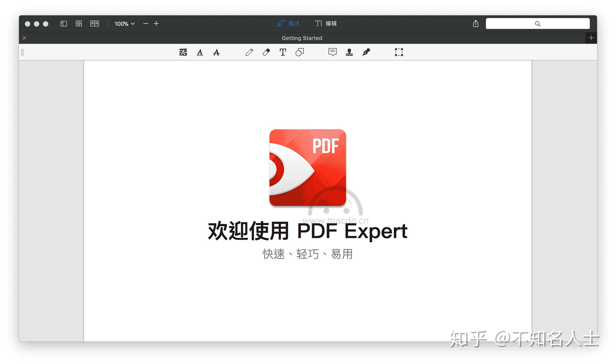616x364 pixels.
Task: Switch to 批注 annotation mode
Action: tap(288, 23)
